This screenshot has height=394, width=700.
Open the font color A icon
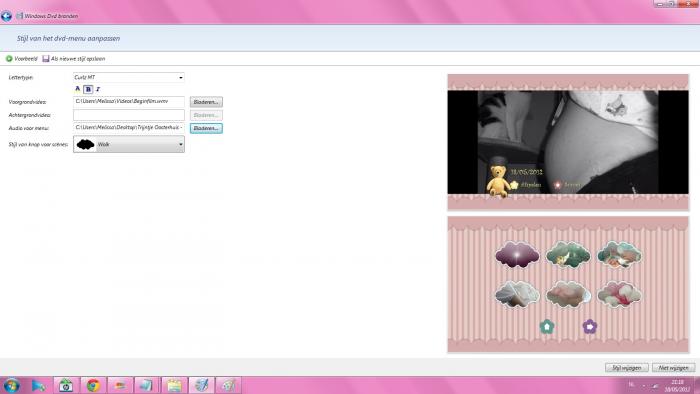(x=78, y=89)
